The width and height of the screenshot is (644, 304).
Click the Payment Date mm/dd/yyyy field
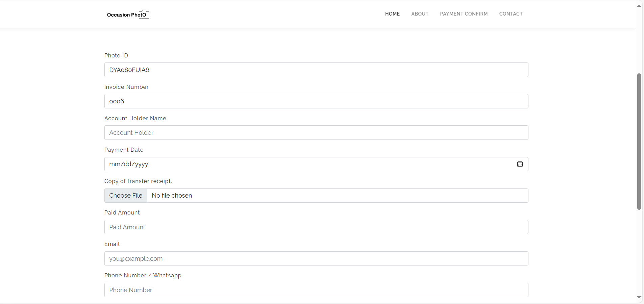[304, 164]
